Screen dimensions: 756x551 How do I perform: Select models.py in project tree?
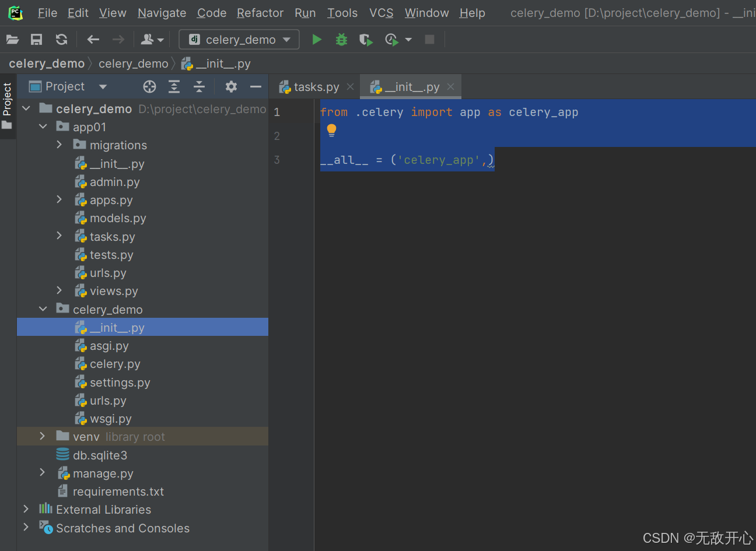(x=118, y=218)
